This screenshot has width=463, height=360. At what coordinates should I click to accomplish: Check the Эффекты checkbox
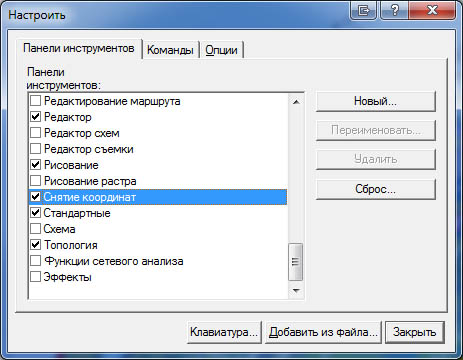(x=35, y=276)
